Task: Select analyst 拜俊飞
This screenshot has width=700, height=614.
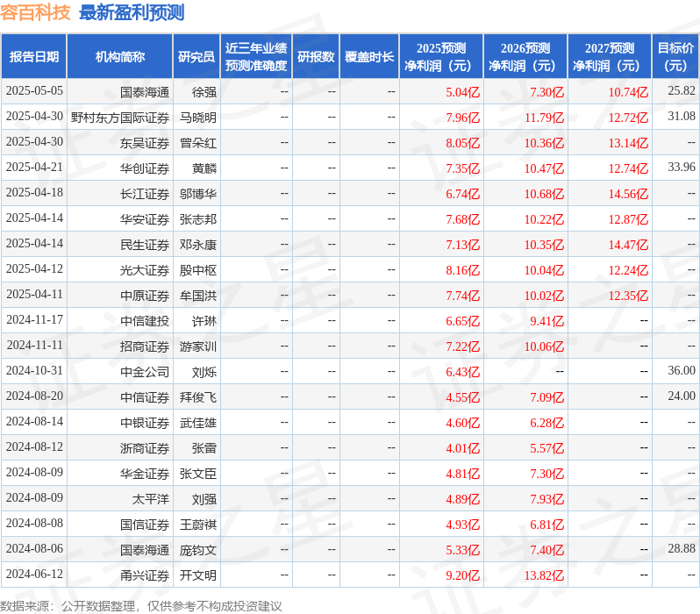Action: [198, 398]
